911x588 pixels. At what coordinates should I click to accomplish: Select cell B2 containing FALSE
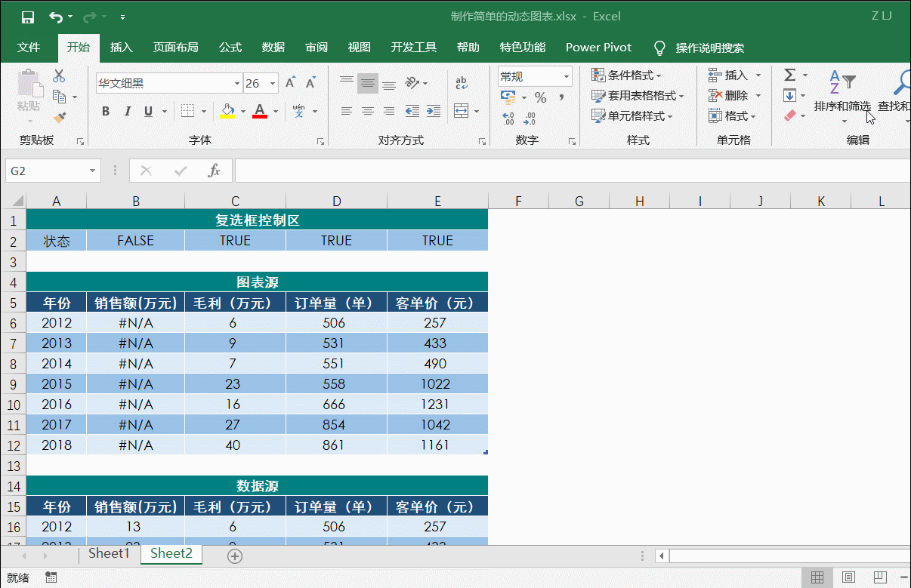[135, 241]
